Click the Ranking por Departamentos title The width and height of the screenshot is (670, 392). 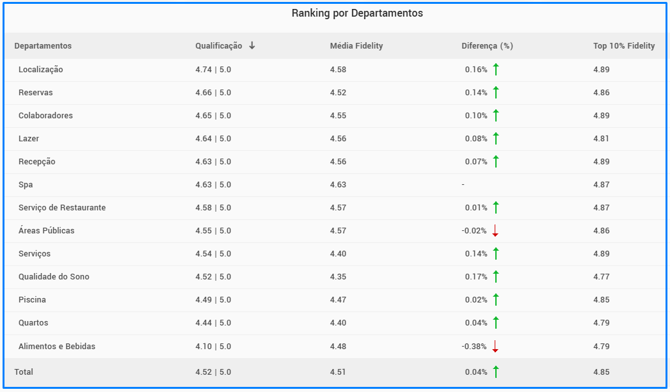[x=357, y=13]
